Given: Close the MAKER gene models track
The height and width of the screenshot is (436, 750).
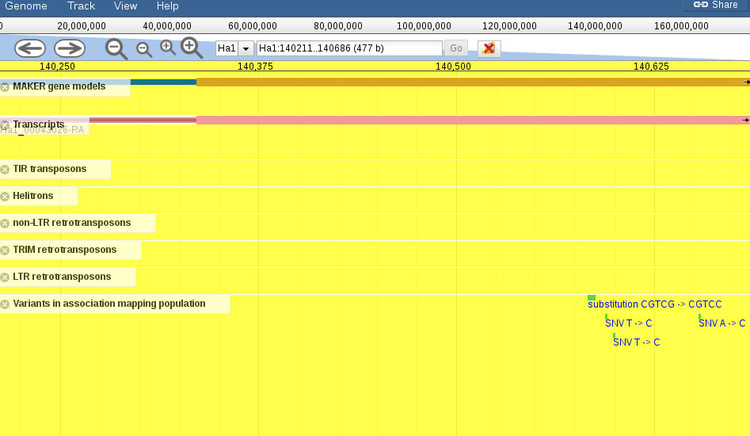Looking at the screenshot, I should tap(5, 87).
